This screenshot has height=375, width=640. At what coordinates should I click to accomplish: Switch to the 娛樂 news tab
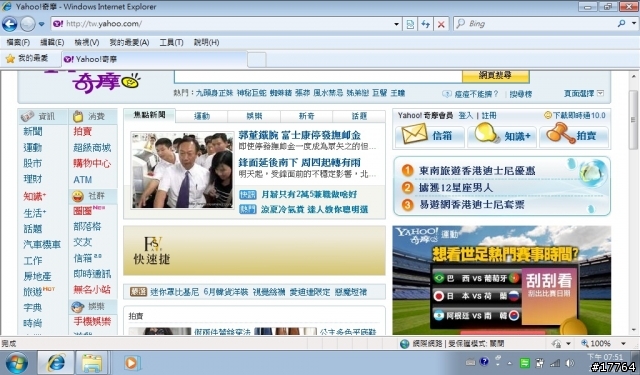click(254, 116)
